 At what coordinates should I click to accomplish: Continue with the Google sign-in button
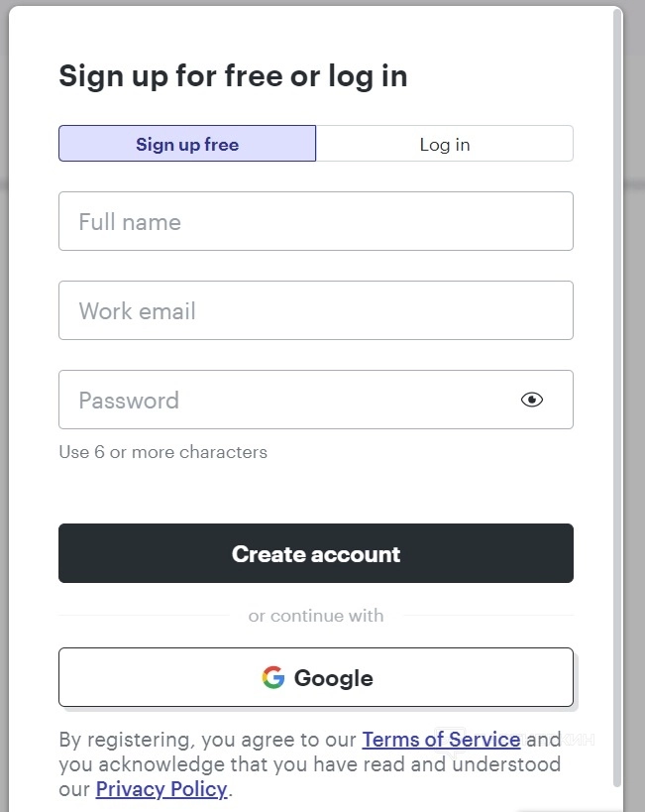click(x=315, y=677)
